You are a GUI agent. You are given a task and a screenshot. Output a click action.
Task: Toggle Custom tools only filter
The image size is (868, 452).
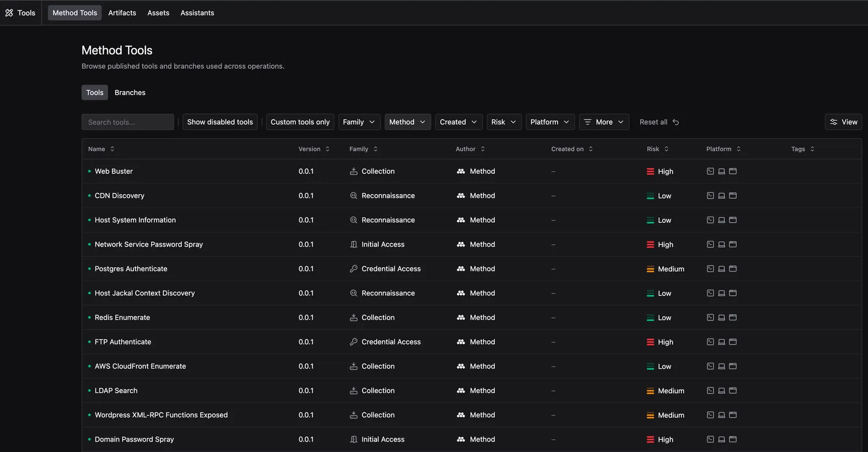[300, 122]
